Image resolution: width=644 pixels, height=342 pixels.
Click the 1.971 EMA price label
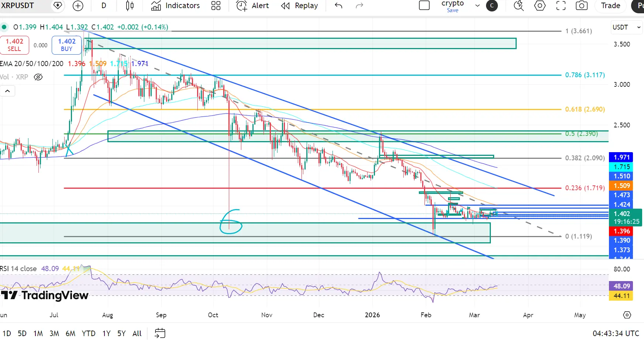click(x=621, y=157)
